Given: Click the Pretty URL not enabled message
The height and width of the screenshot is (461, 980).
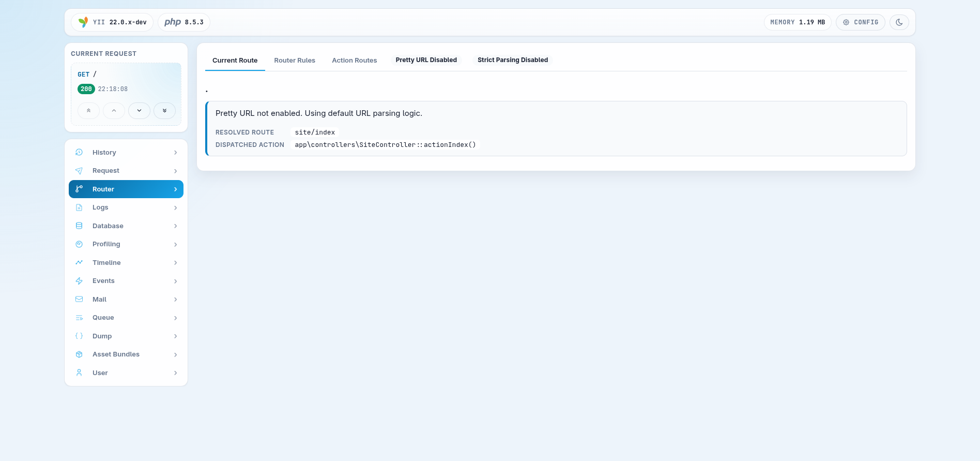Looking at the screenshot, I should 319,113.
